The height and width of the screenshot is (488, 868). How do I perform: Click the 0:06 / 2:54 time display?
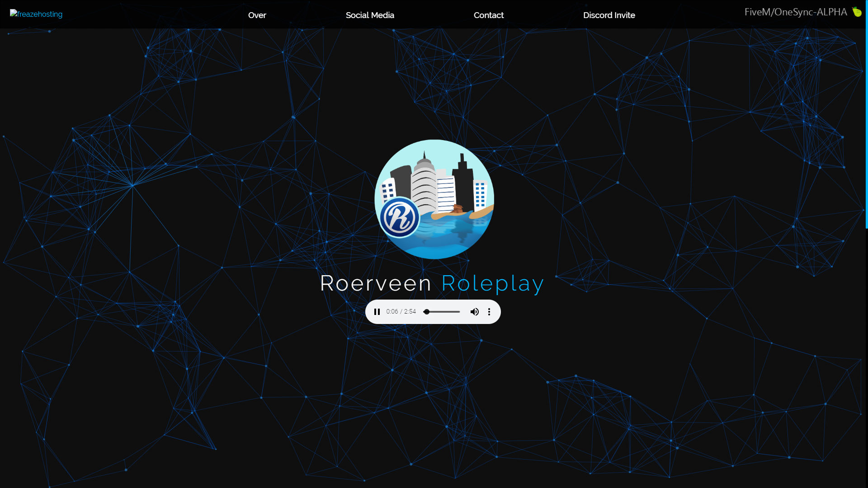(x=401, y=312)
